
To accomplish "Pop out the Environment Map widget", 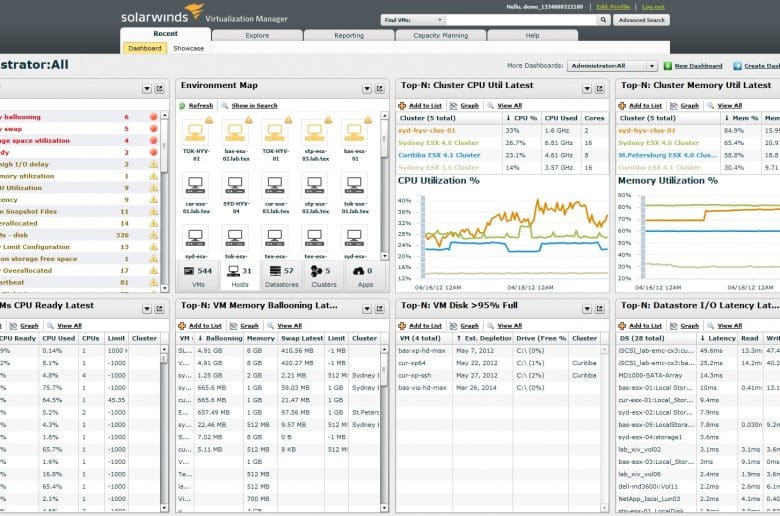I will click(380, 89).
